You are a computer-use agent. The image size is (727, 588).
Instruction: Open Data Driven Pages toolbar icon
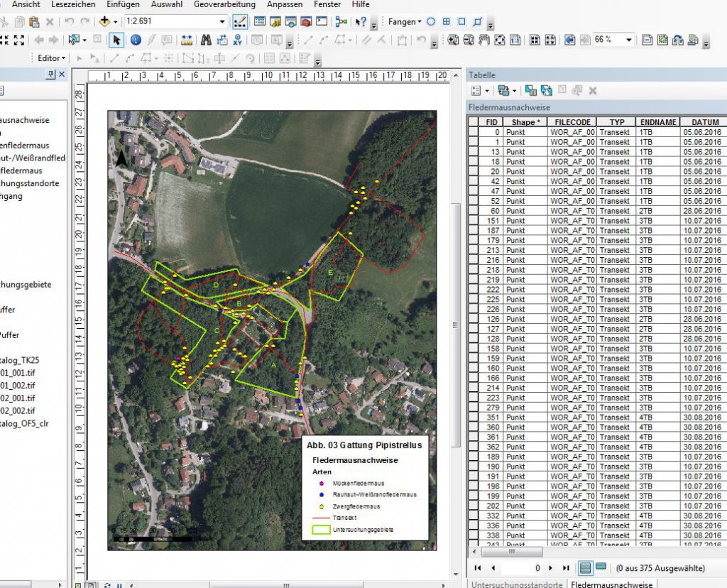(x=693, y=40)
